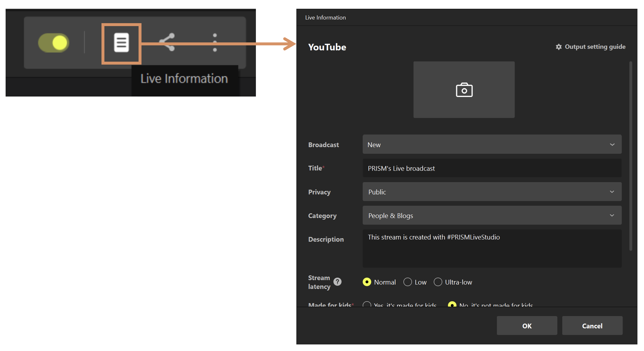Select Yes, it's made for kids
This screenshot has height=351, width=644.
coord(367,304)
